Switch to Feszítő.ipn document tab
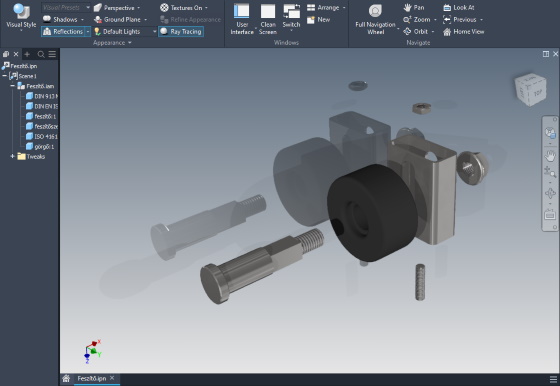The width and height of the screenshot is (560, 386). coord(92,379)
